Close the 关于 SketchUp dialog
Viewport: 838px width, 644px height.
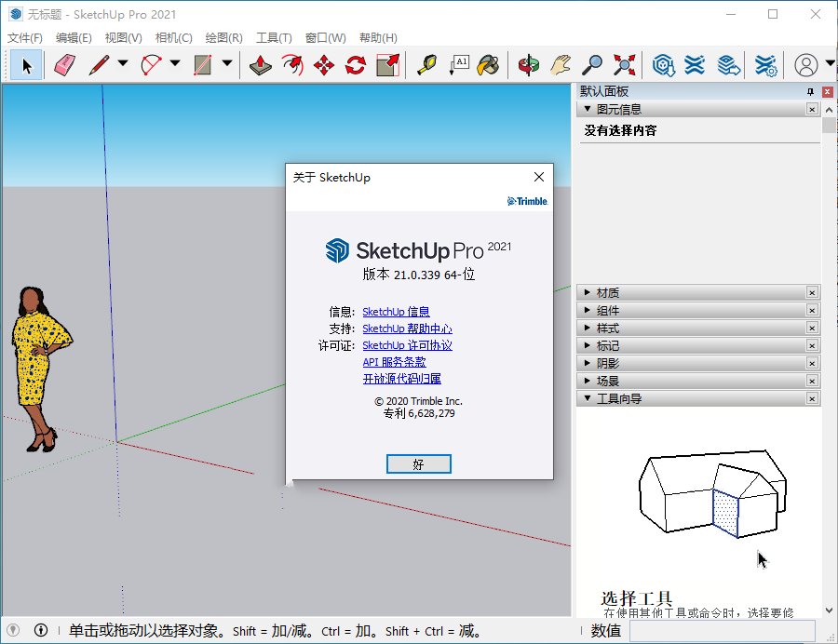point(539,178)
